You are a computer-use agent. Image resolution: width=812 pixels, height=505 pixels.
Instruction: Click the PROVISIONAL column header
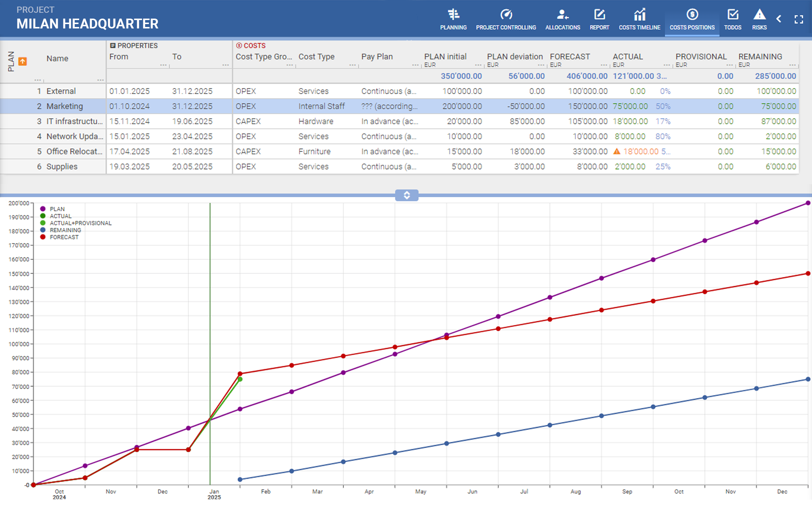click(701, 57)
